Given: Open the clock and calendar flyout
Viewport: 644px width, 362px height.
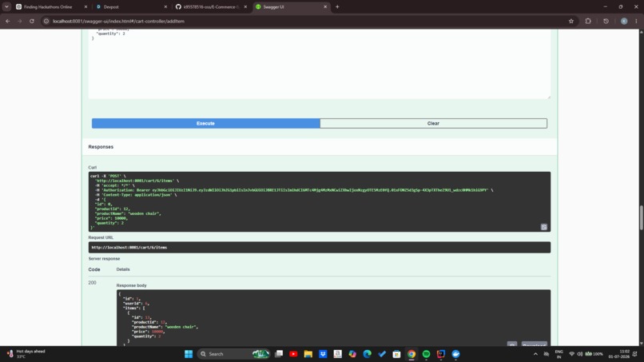Looking at the screenshot, I should [x=619, y=354].
